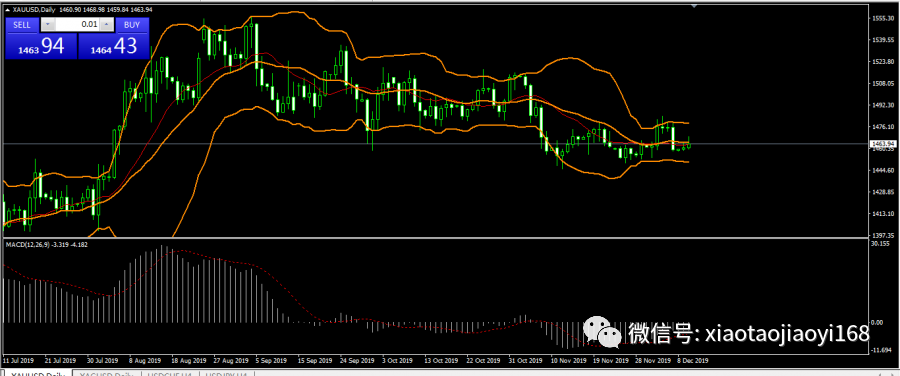This screenshot has height=376, width=900.
Task: Click the 1428.85 price scale label
Action: tap(883, 192)
